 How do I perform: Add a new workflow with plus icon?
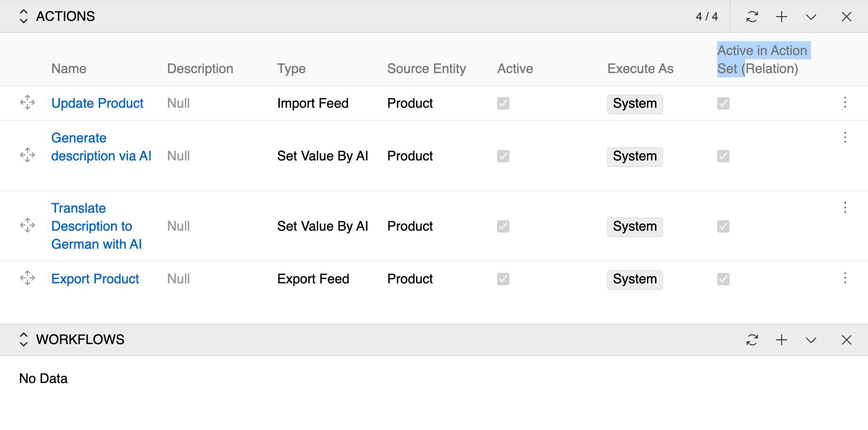(781, 340)
